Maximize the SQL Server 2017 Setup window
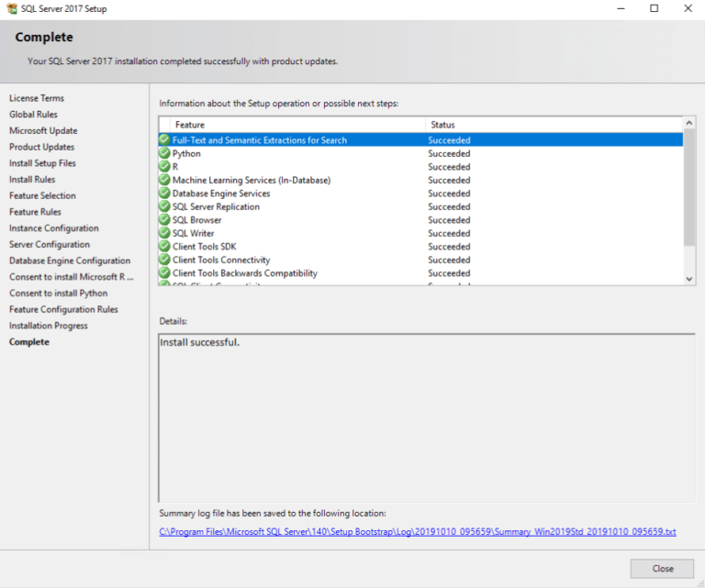 click(x=654, y=8)
